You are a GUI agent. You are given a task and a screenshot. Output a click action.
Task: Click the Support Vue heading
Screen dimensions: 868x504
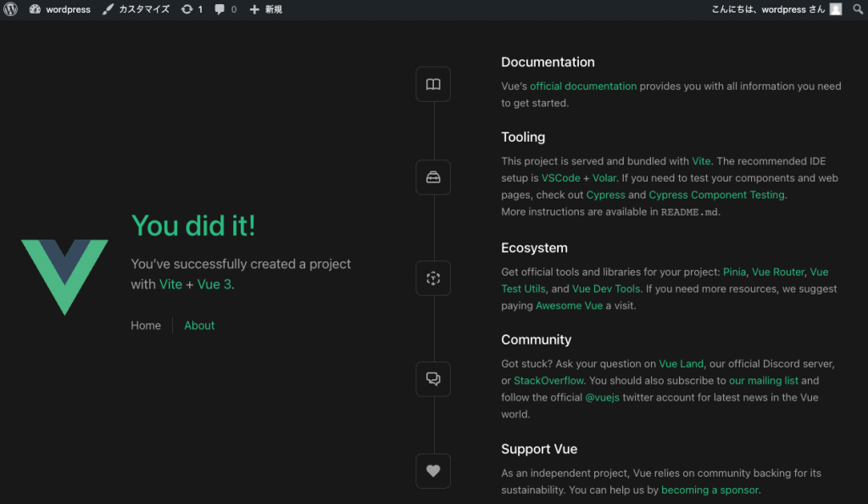(539, 449)
